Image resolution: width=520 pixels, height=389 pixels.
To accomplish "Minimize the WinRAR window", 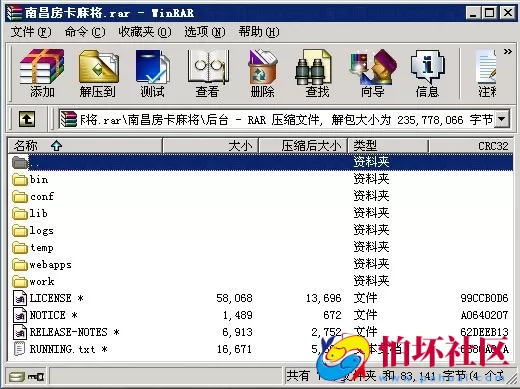I will tap(473, 13).
